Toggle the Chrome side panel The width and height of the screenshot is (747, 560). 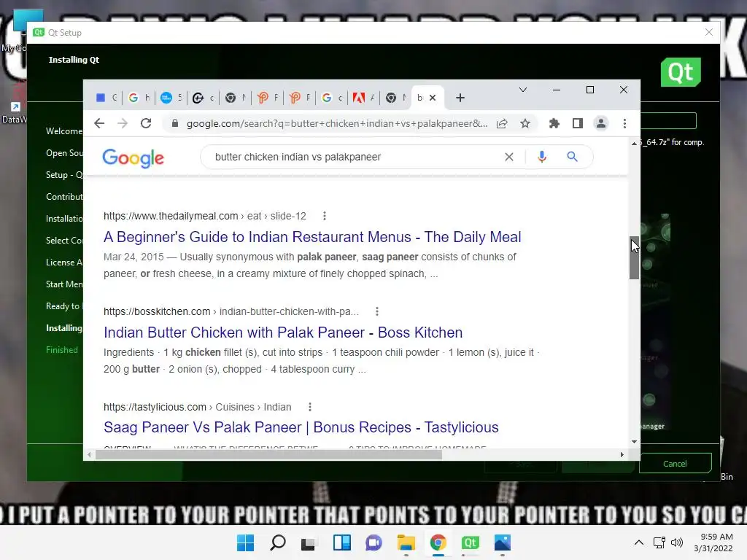coord(578,123)
